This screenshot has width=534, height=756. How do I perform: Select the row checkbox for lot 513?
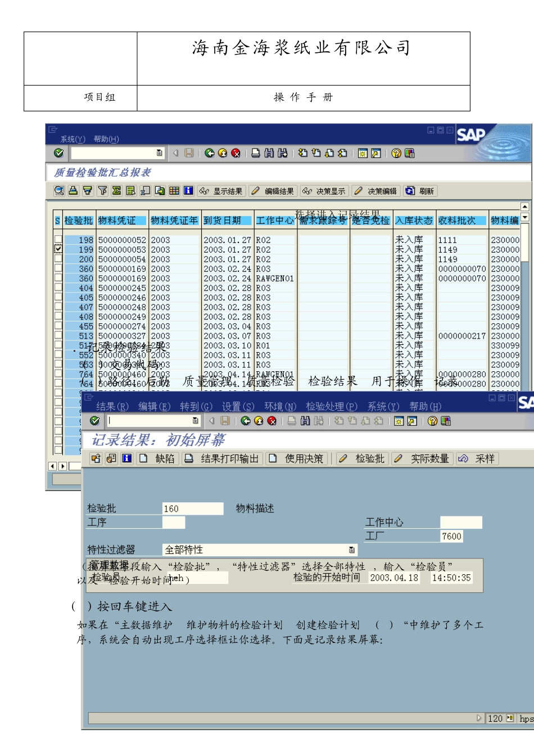tap(58, 335)
